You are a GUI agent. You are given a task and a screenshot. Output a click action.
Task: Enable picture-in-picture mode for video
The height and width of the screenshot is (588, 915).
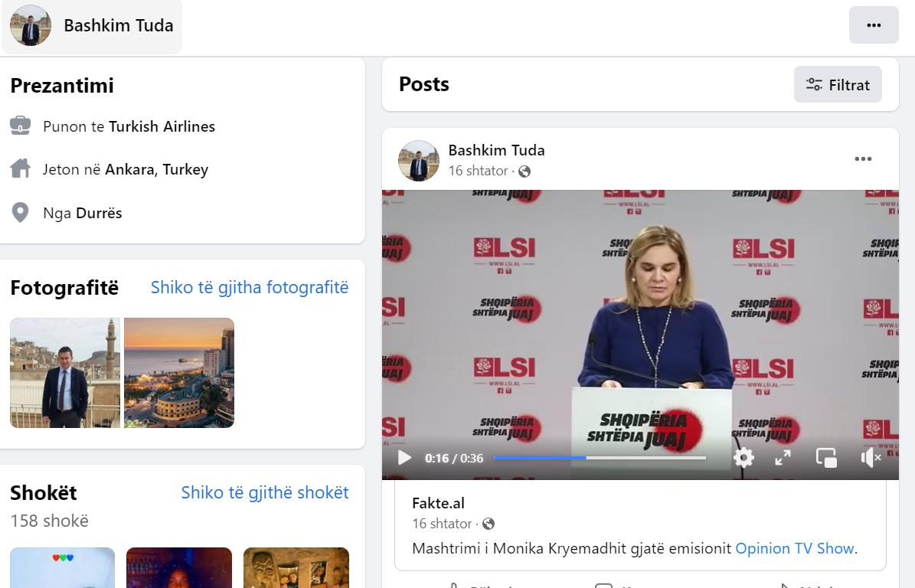click(x=826, y=458)
